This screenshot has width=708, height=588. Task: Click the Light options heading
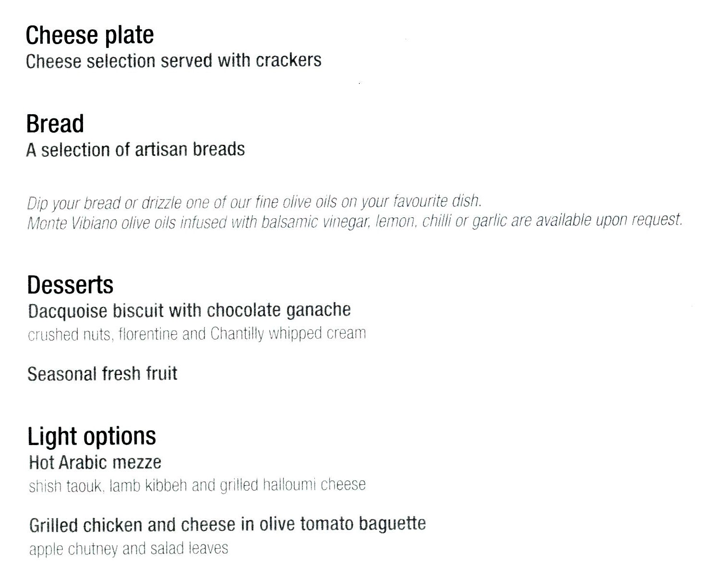coord(92,437)
